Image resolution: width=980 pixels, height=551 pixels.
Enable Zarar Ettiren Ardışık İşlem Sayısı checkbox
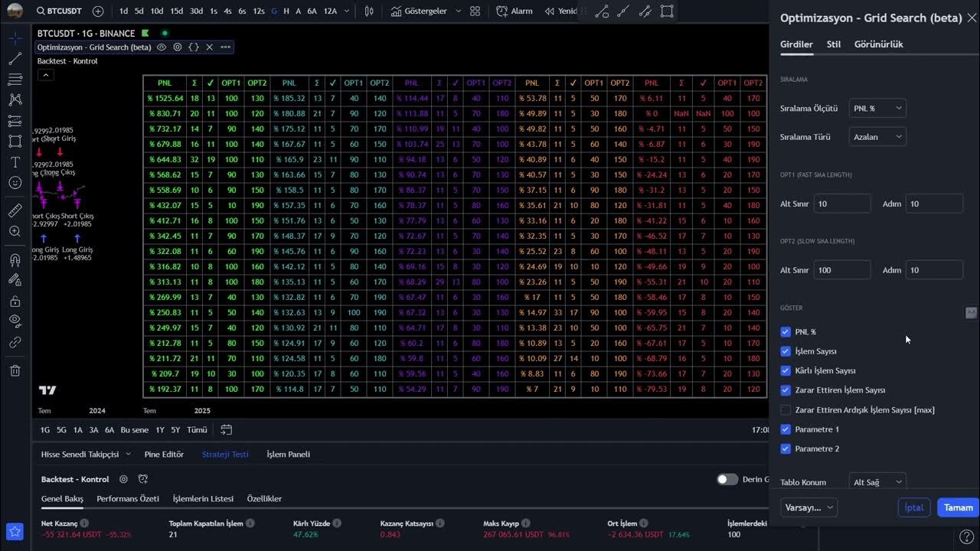coord(786,410)
